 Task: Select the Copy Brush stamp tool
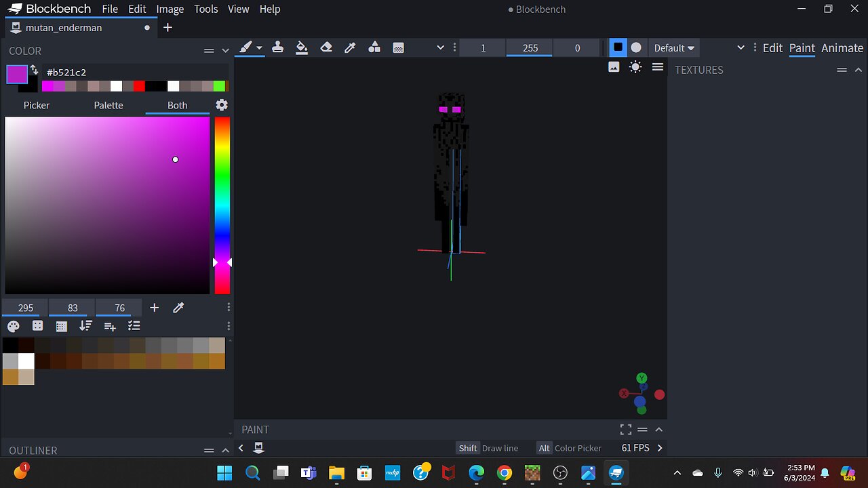point(277,47)
